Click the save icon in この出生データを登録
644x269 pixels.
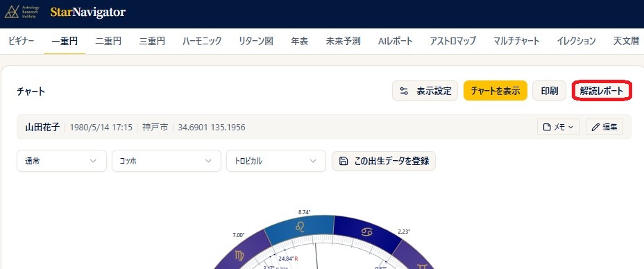click(344, 161)
